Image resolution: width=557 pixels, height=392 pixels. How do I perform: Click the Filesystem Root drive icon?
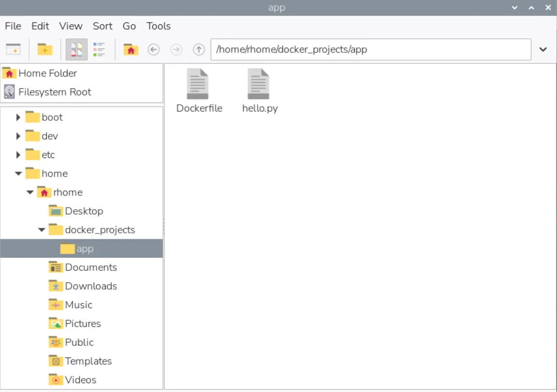[9, 92]
